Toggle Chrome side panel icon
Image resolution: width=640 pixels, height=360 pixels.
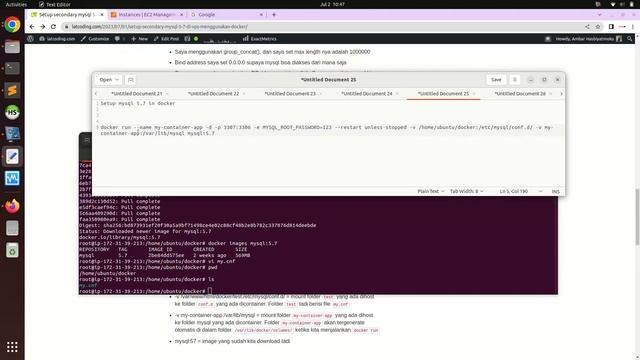pos(611,27)
